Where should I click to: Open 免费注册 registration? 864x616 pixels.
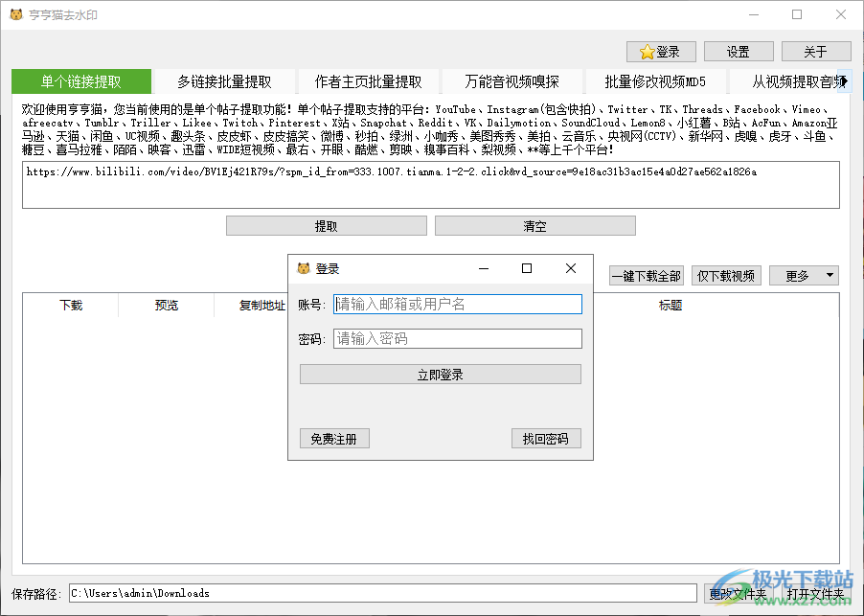point(333,439)
